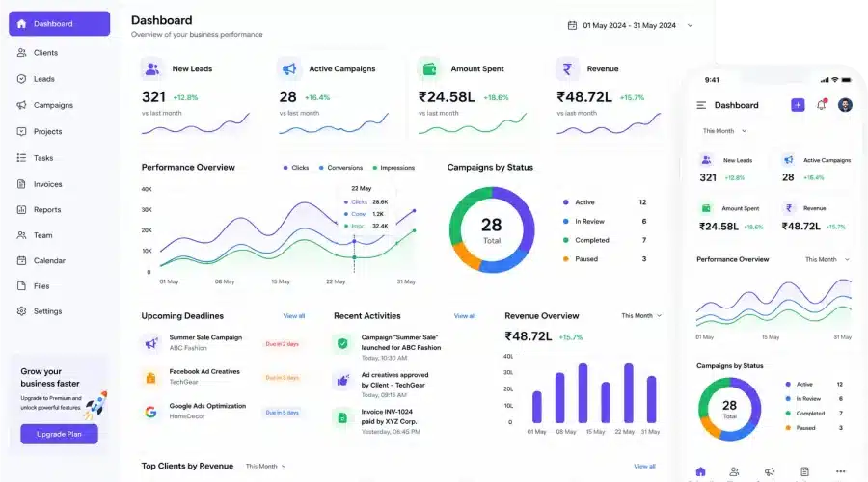Click the 08 May revenue bar
The width and height of the screenshot is (868, 482).
coord(559,398)
